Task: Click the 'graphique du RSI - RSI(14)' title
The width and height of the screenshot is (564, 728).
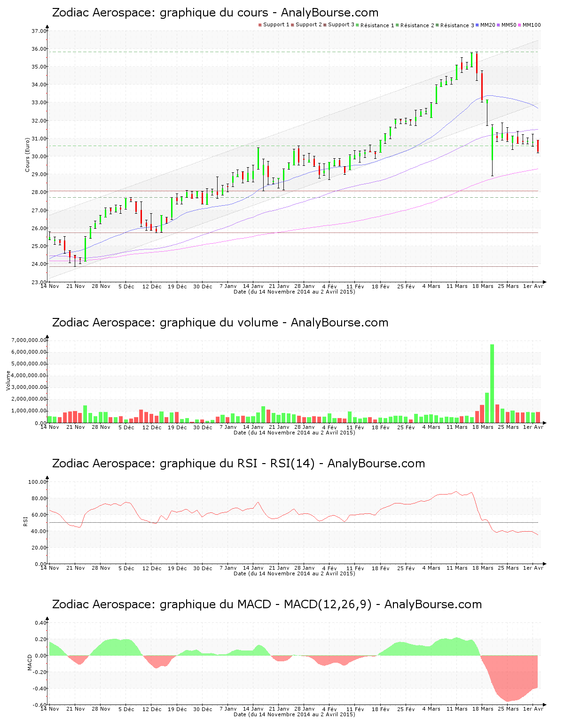Action: coord(238,464)
